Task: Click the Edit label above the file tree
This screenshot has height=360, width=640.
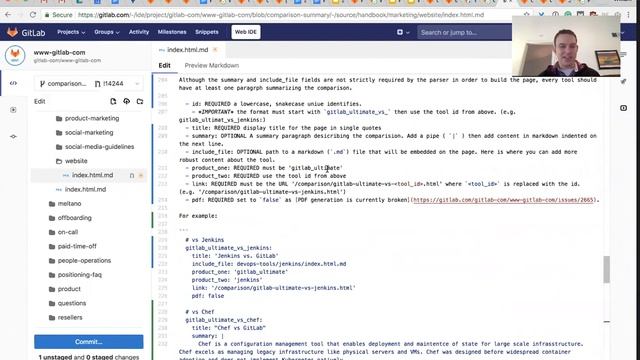Action: (x=40, y=101)
